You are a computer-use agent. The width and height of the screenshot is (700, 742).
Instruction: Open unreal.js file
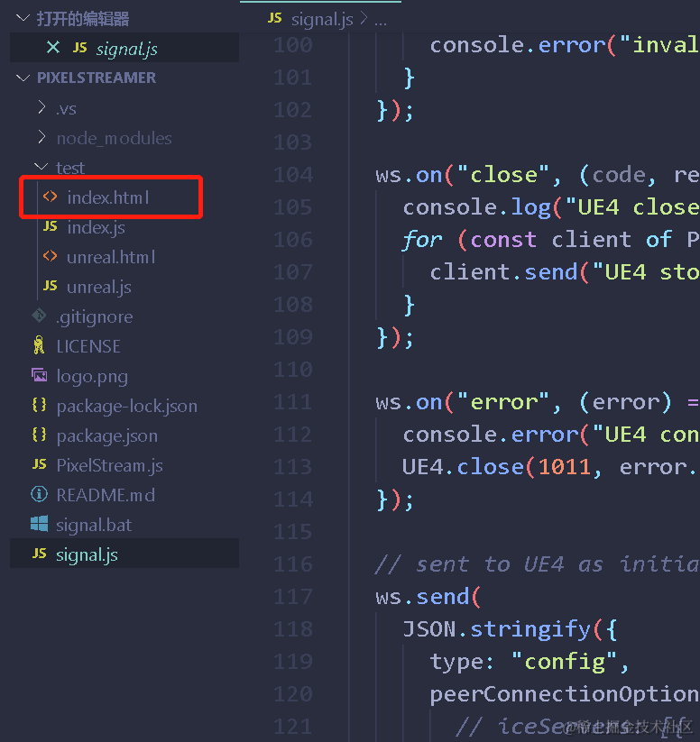[99, 288]
